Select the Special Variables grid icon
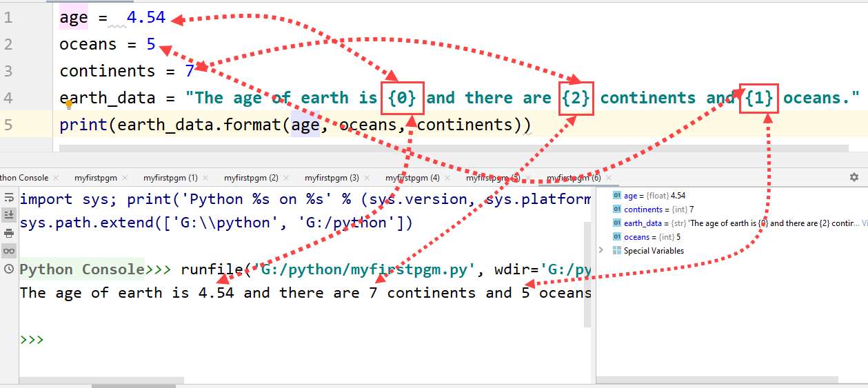The image size is (868, 388). click(617, 251)
